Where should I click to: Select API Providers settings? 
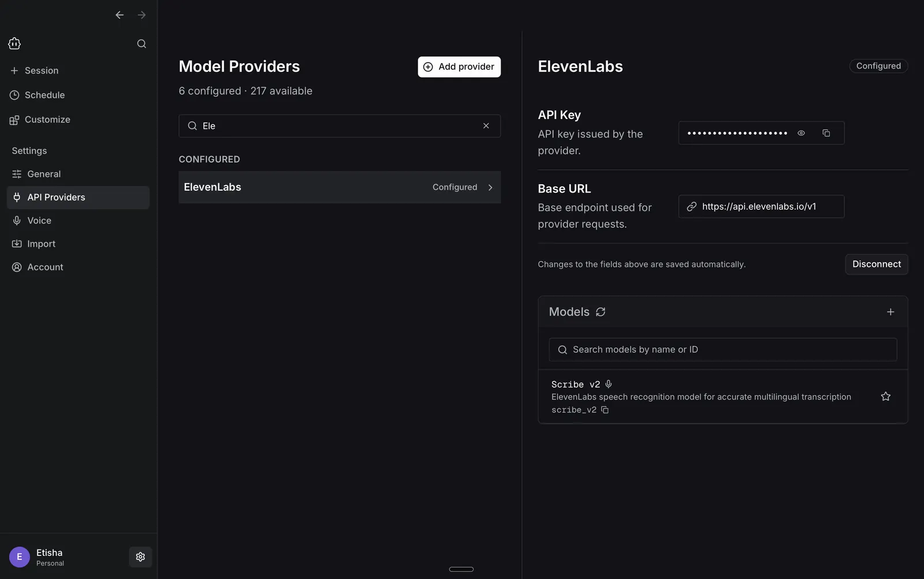(x=78, y=198)
